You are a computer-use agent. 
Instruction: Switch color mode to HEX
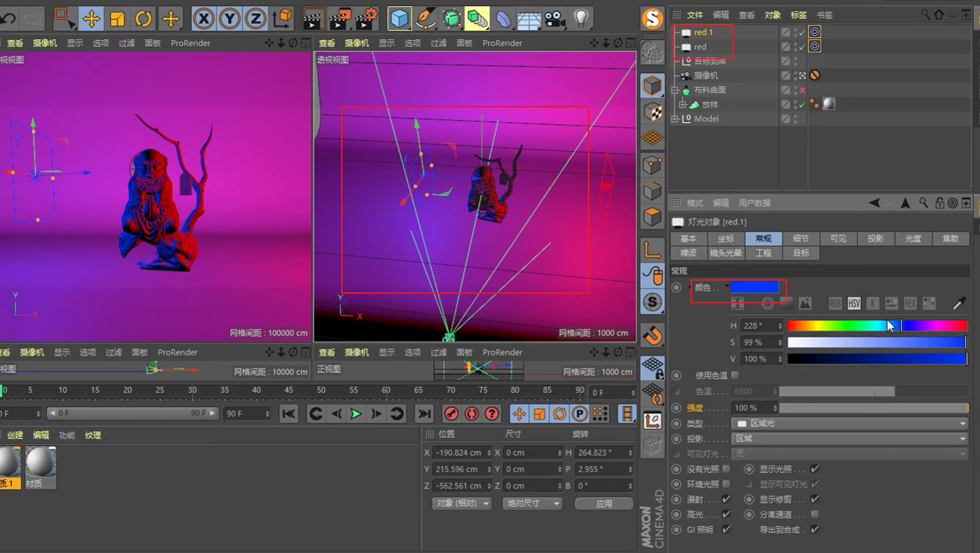click(910, 303)
